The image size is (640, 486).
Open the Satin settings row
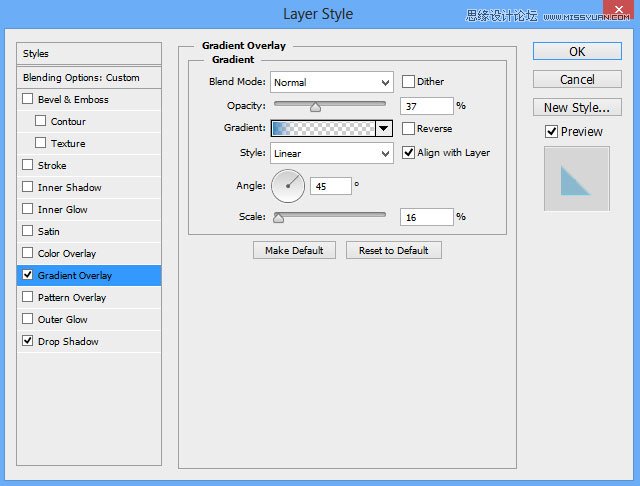coord(89,231)
